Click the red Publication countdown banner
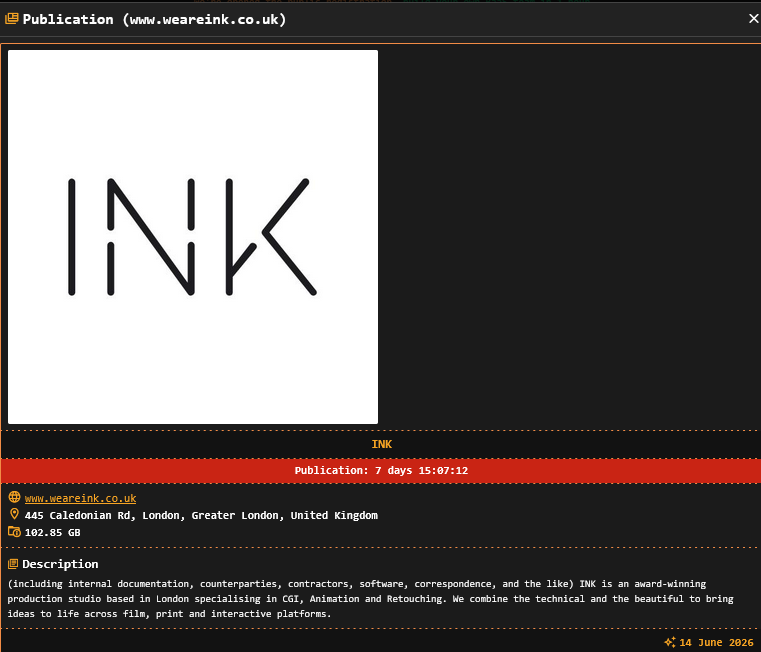Viewport: 761px width, 652px height. [x=381, y=470]
